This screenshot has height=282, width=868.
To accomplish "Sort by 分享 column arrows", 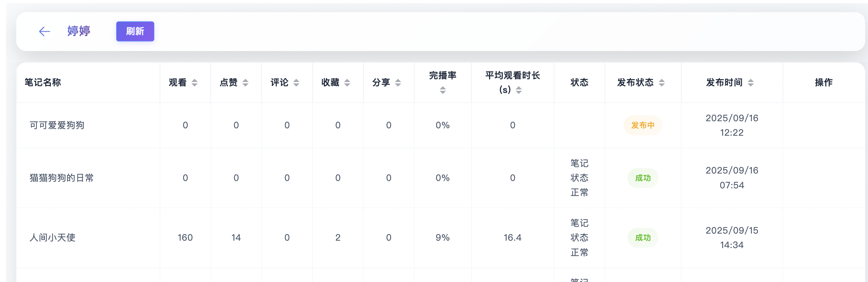I will (398, 83).
